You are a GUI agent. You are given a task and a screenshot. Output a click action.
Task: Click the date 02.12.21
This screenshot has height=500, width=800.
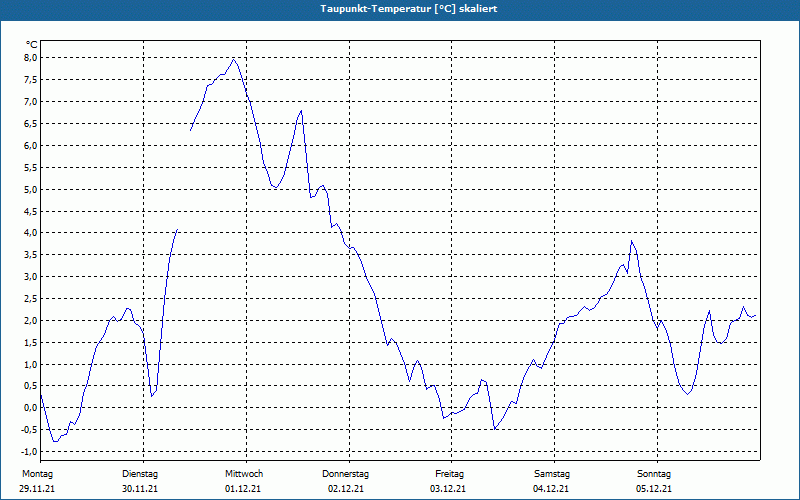click(346, 489)
